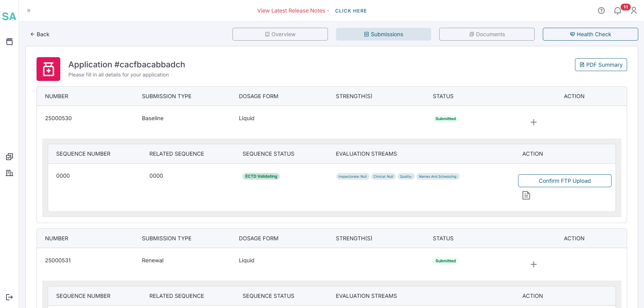Open notifications bell with 11 badge

click(x=618, y=11)
